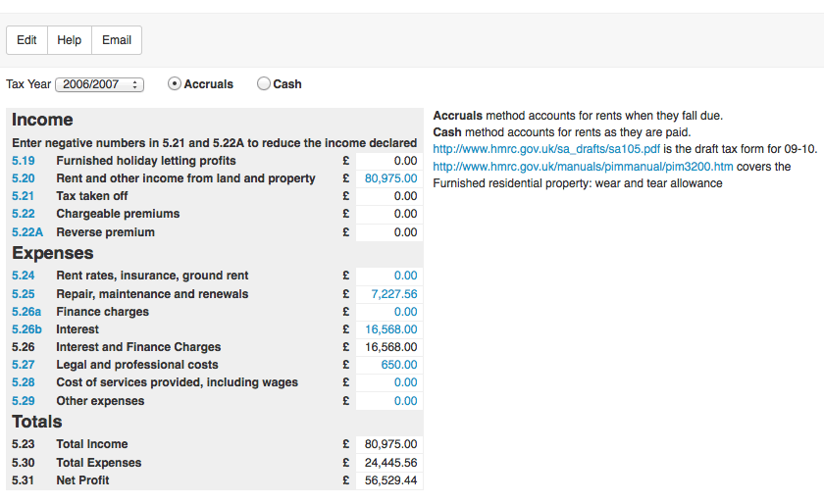Screen dimensions: 824x504
Task: Click the Tax taken off amount field
Action: coord(388,196)
